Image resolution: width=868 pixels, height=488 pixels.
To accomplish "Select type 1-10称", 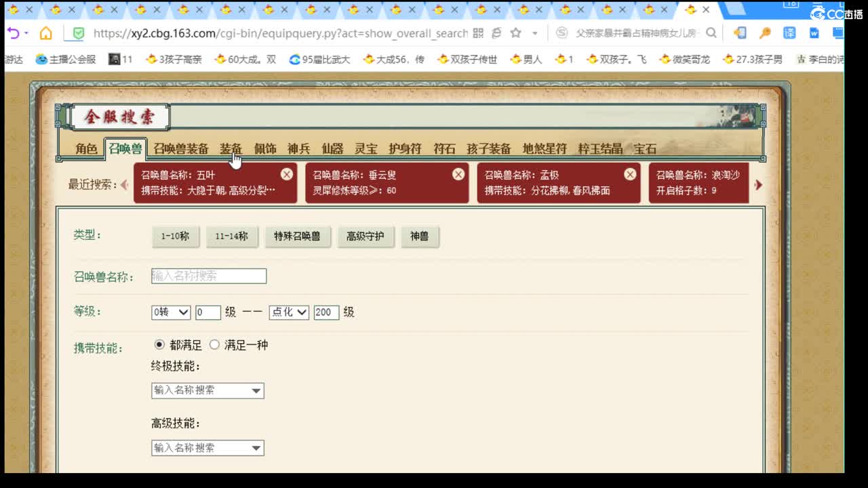I will coord(175,237).
